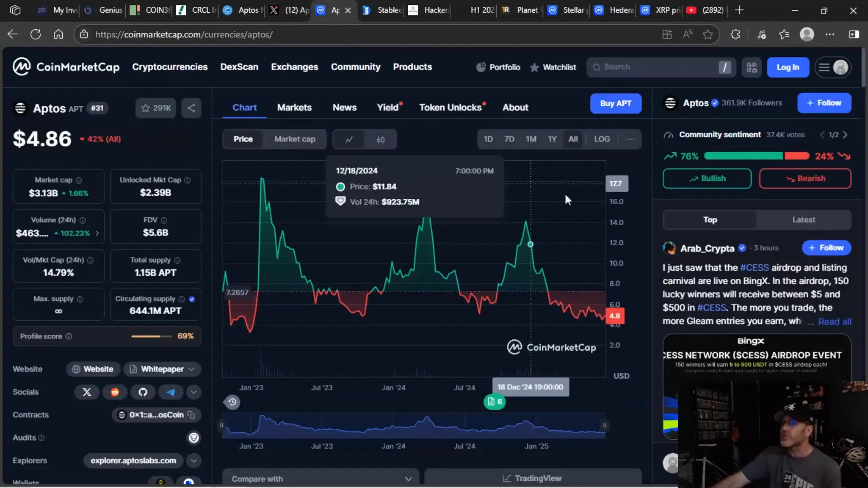Click the Max. supply info icon
This screenshot has width=868, height=488.
[80, 299]
